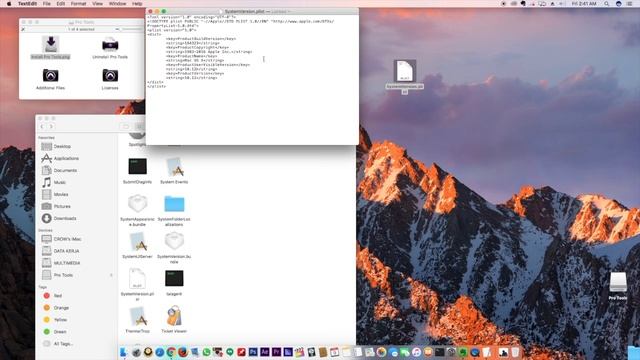Select the Uninstall Pro Tools icon

110,44
